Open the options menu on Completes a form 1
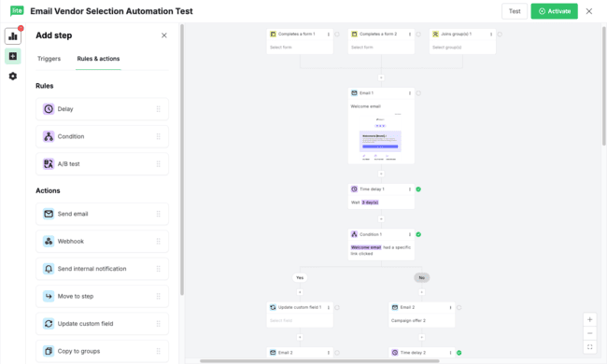Image resolution: width=607 pixels, height=364 pixels. (x=329, y=34)
